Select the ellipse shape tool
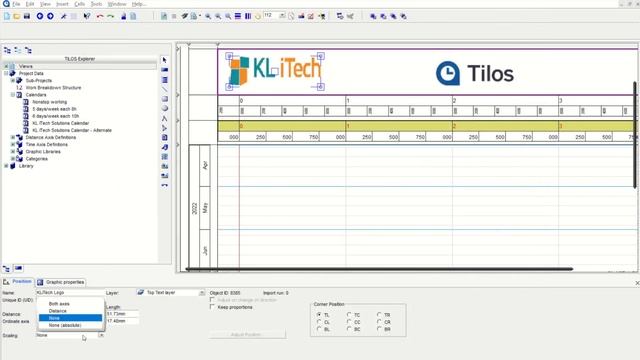This screenshot has height=360, width=640. pos(164,109)
